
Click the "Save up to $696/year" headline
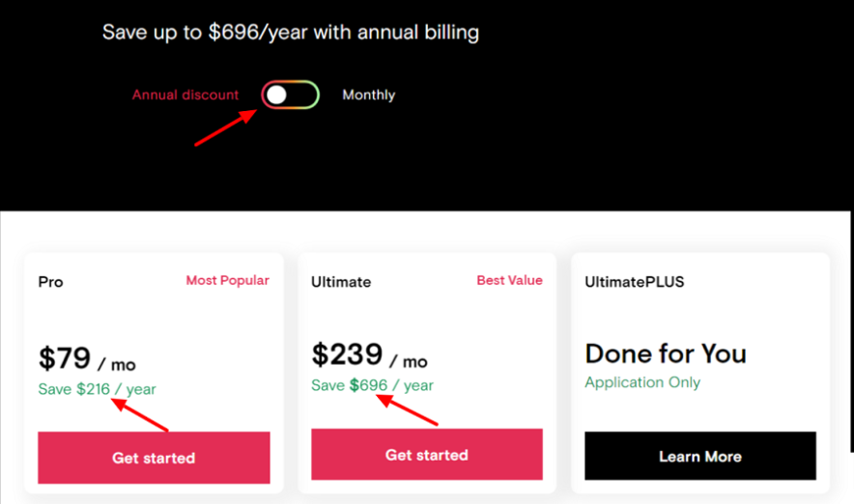point(291,33)
